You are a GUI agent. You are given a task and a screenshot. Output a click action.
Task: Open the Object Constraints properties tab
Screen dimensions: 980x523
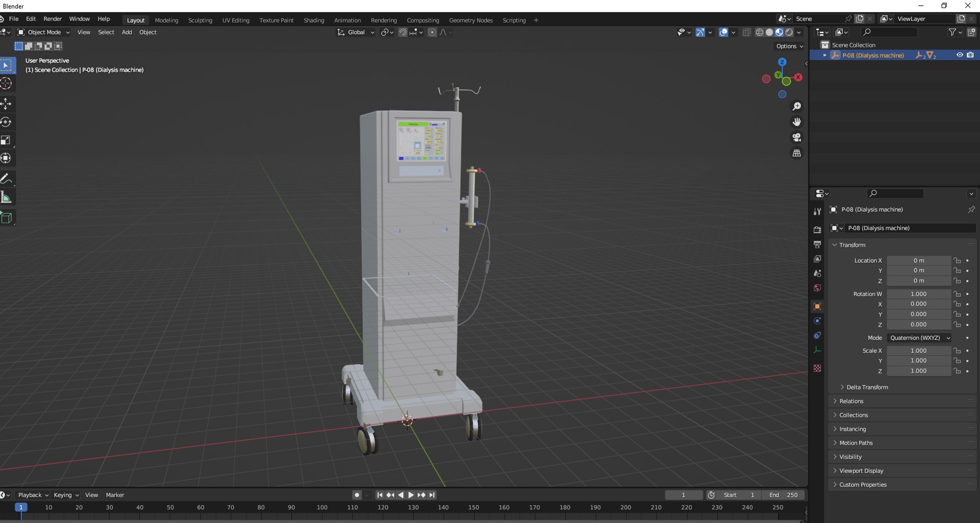pyautogui.click(x=817, y=335)
